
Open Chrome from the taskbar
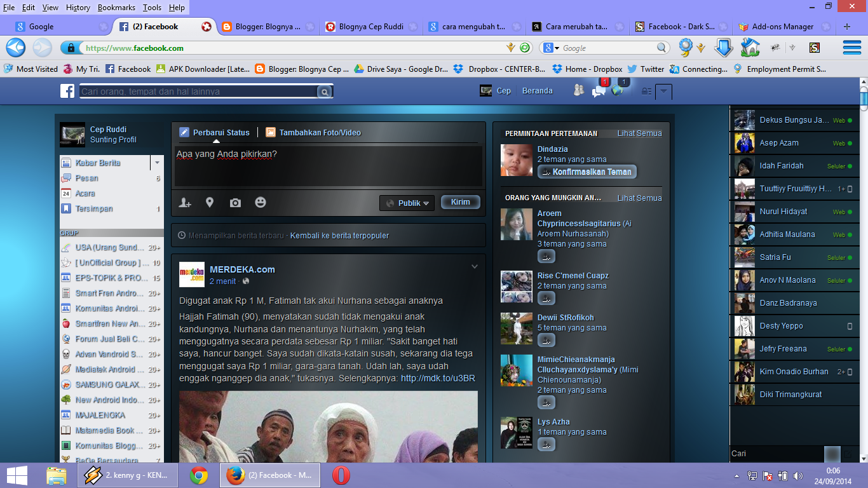[x=199, y=475]
